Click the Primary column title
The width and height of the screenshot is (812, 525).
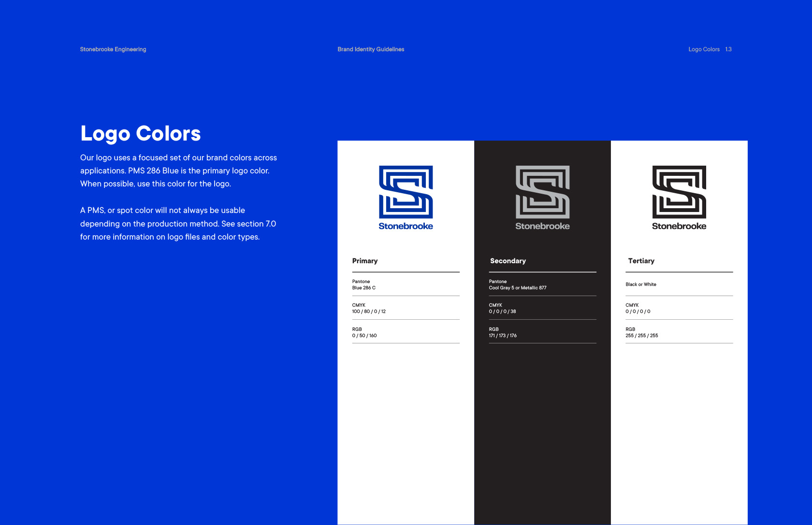tap(365, 261)
